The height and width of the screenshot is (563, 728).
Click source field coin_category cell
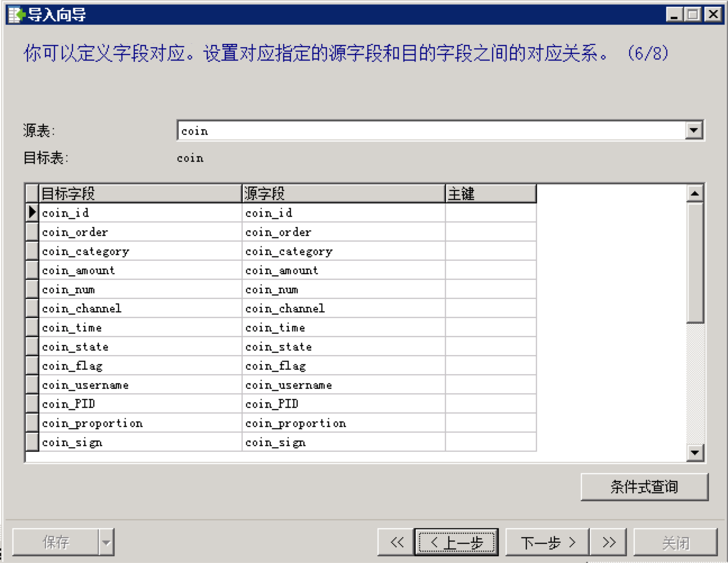tap(344, 251)
